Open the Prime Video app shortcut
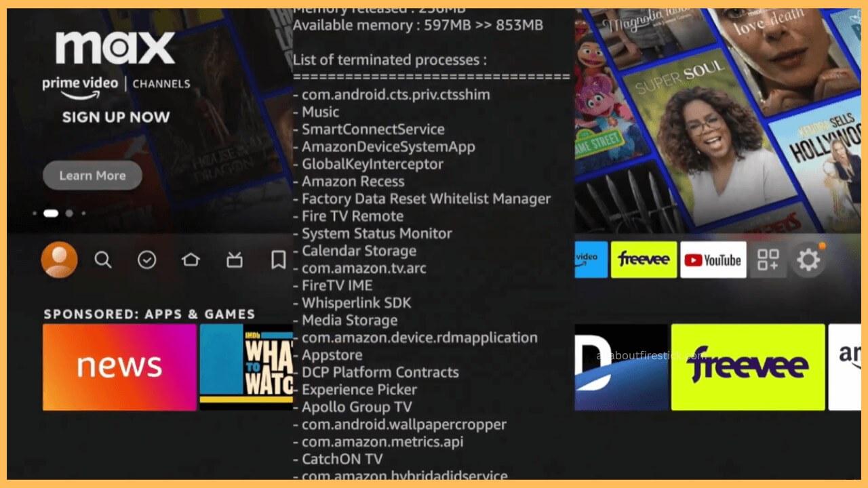 (x=591, y=260)
